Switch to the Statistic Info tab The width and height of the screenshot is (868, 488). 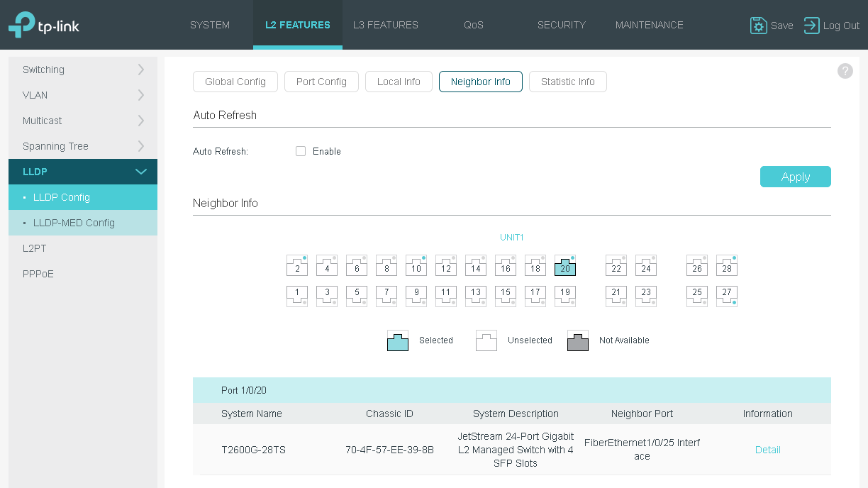pos(568,82)
